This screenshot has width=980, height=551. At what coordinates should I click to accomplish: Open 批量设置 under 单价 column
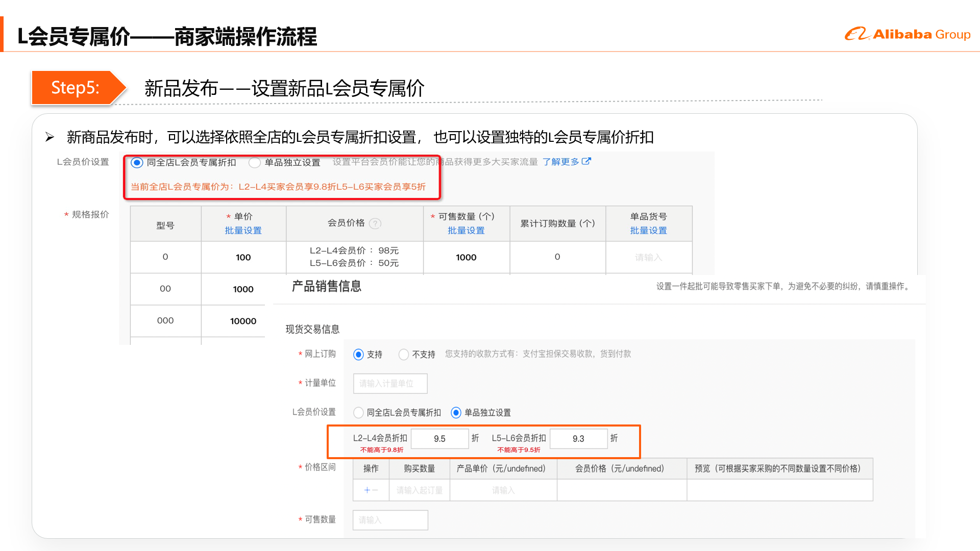[x=243, y=231]
